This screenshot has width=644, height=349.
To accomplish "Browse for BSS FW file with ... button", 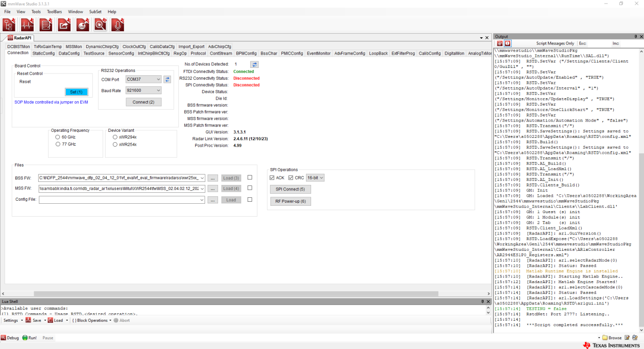I will [213, 178].
